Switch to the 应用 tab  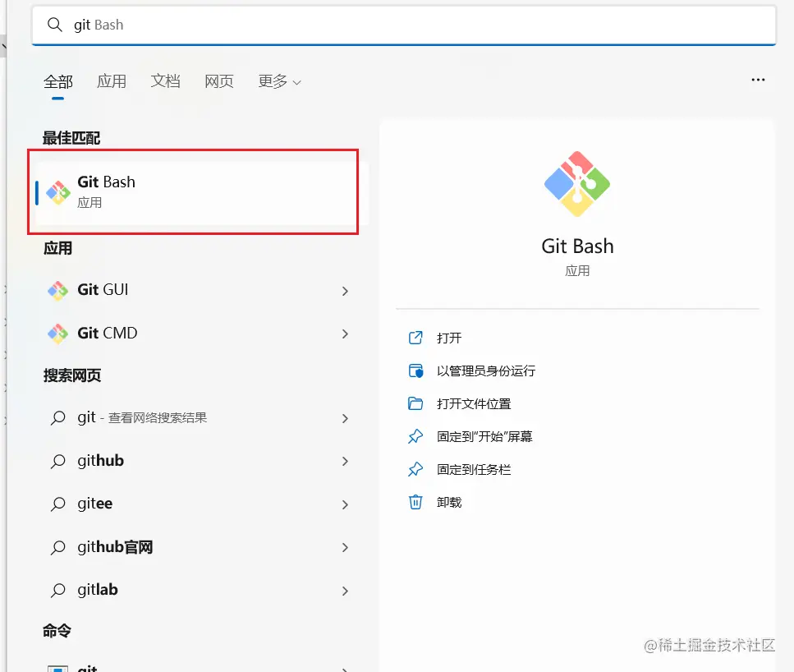112,81
